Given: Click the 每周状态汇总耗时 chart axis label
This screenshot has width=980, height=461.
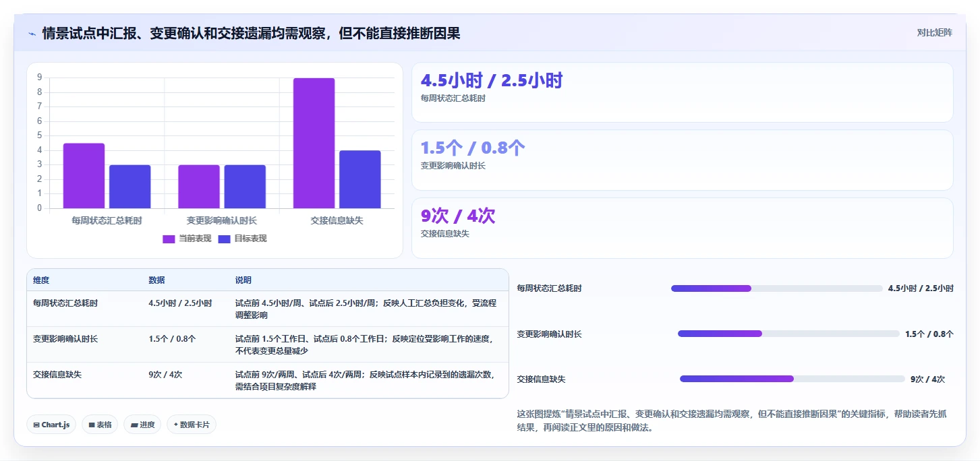Looking at the screenshot, I should (x=107, y=220).
